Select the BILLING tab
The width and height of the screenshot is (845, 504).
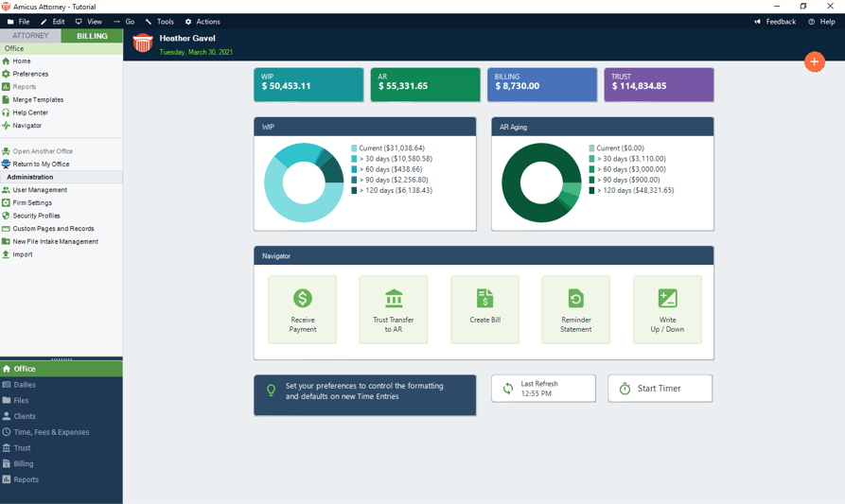click(x=92, y=36)
